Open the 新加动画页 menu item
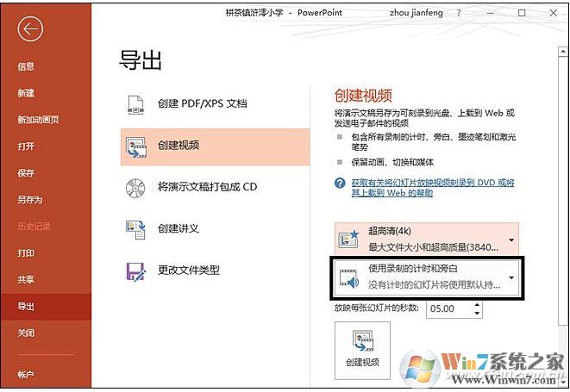The width and height of the screenshot is (570, 392). point(38,120)
